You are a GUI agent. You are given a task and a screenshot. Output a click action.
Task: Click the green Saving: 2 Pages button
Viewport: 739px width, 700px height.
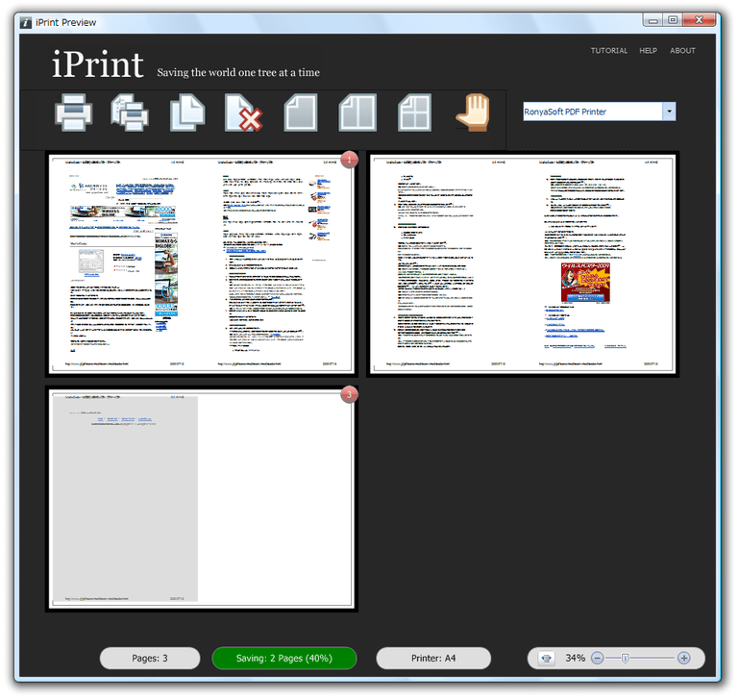(x=284, y=658)
